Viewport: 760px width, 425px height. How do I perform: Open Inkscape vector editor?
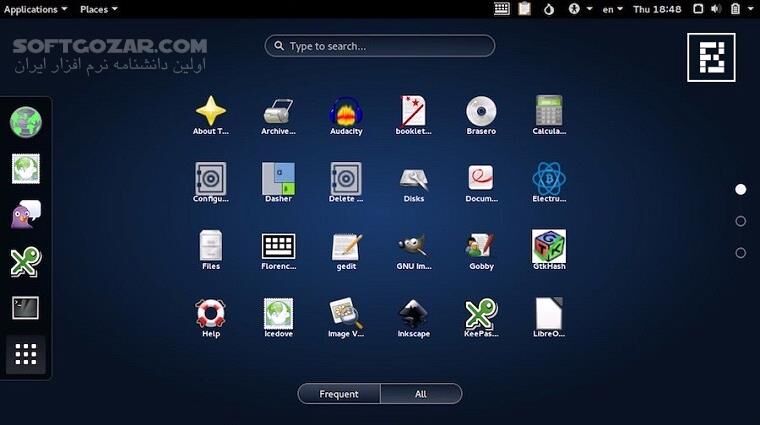[x=413, y=314]
